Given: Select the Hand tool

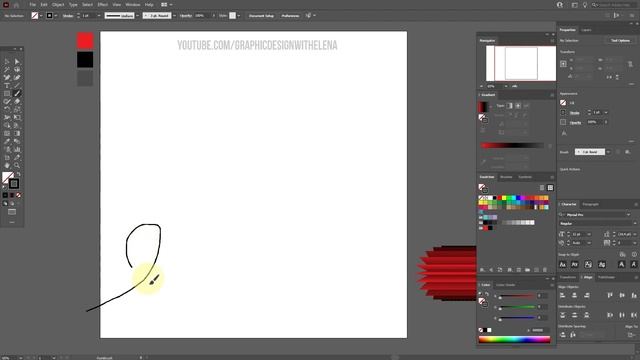Looking at the screenshot, I should point(7,165).
